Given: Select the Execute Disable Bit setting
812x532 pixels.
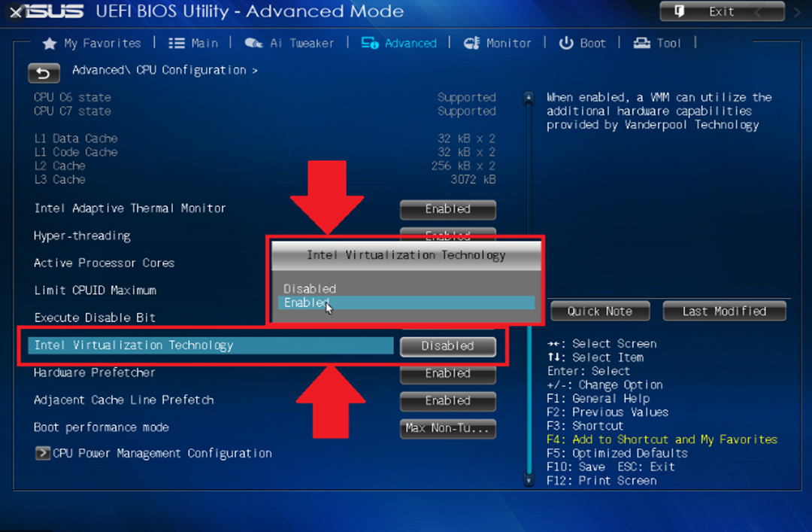Looking at the screenshot, I should click(x=95, y=318).
